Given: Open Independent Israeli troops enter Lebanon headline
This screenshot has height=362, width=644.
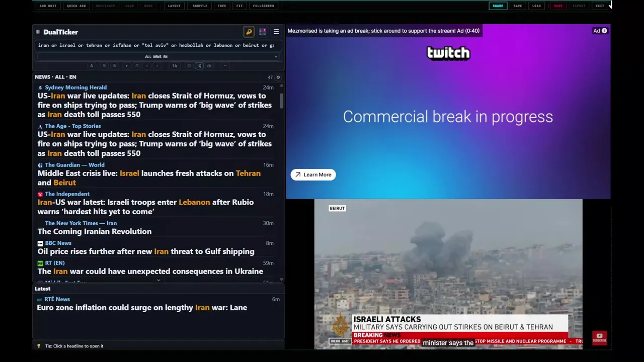Looking at the screenshot, I should (x=145, y=207).
